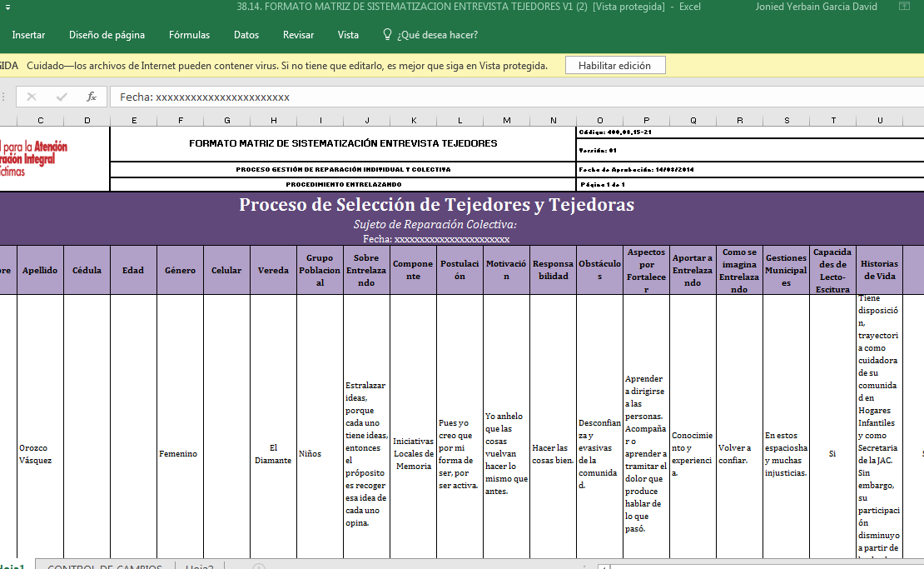Click the 'Obstáculos' header cell
Viewport: 924px width, 569px height.
click(599, 270)
